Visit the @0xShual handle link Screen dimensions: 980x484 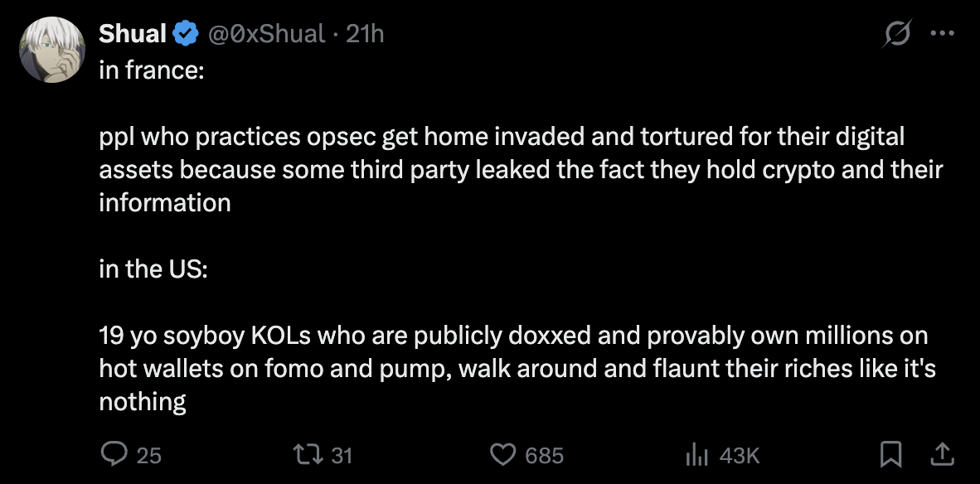point(268,34)
